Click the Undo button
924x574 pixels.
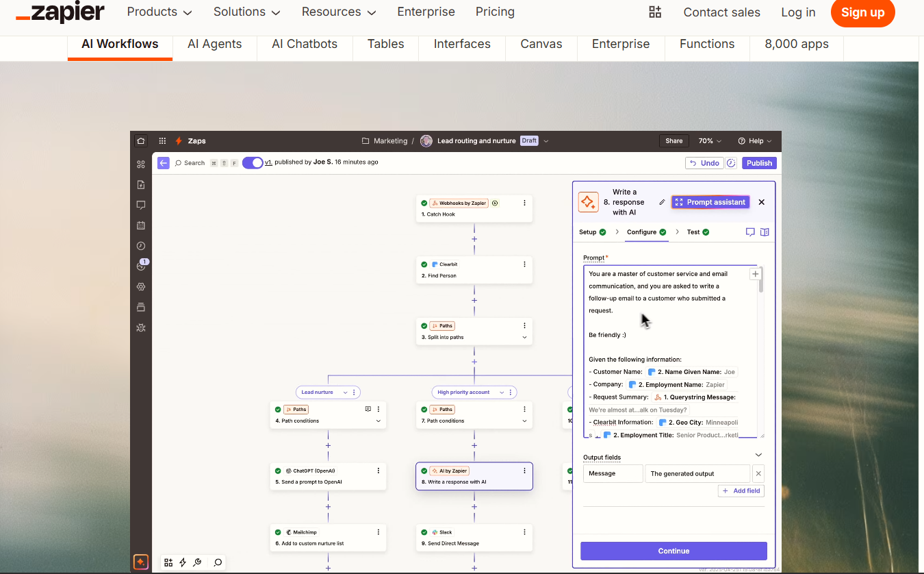[704, 163]
